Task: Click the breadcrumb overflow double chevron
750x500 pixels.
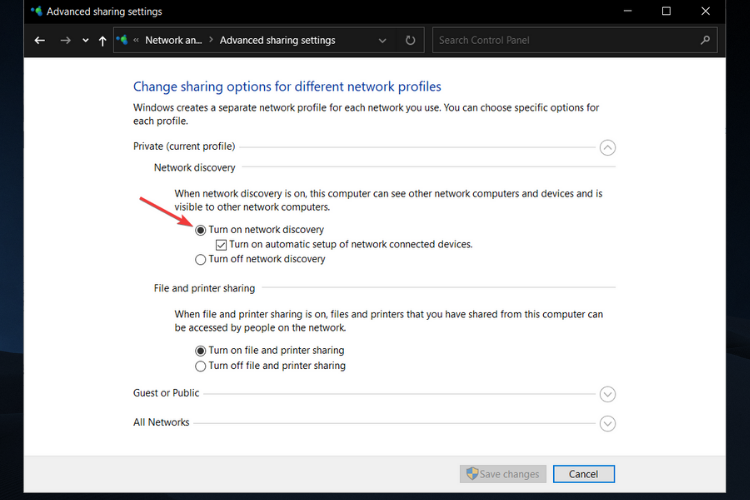Action: point(136,40)
